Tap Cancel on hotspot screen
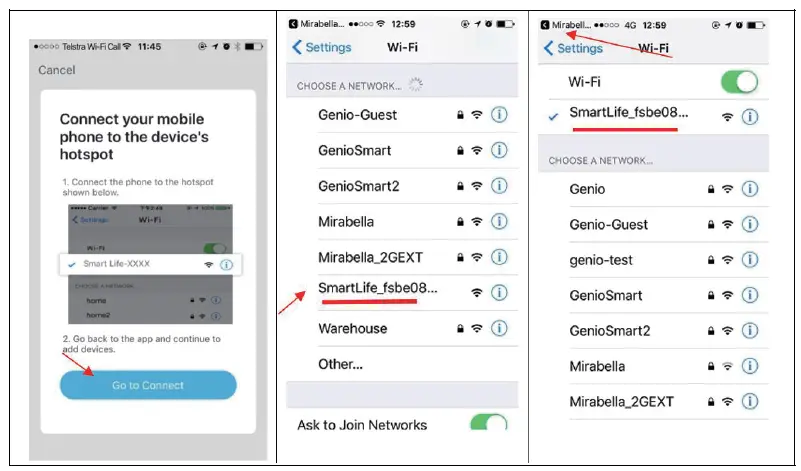 point(57,70)
